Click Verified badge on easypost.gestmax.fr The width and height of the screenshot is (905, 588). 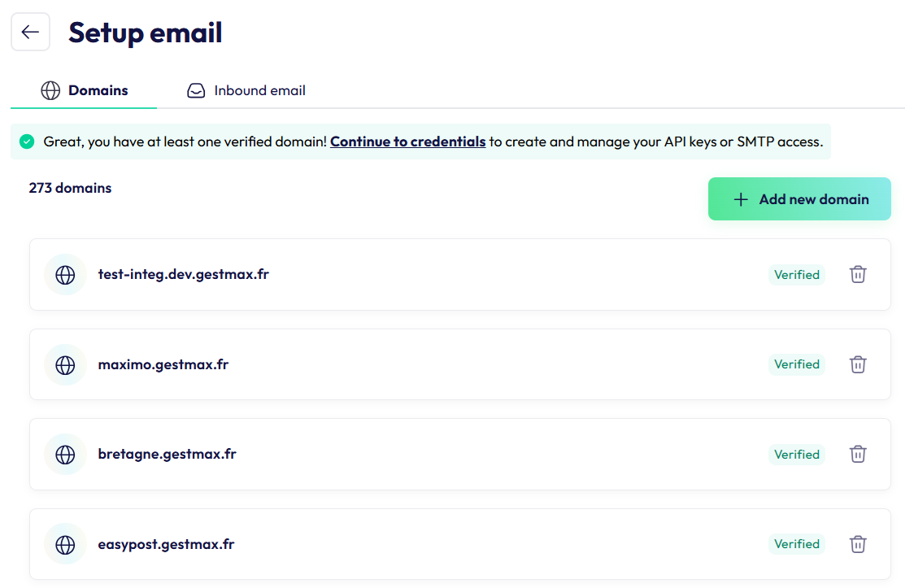pos(797,544)
